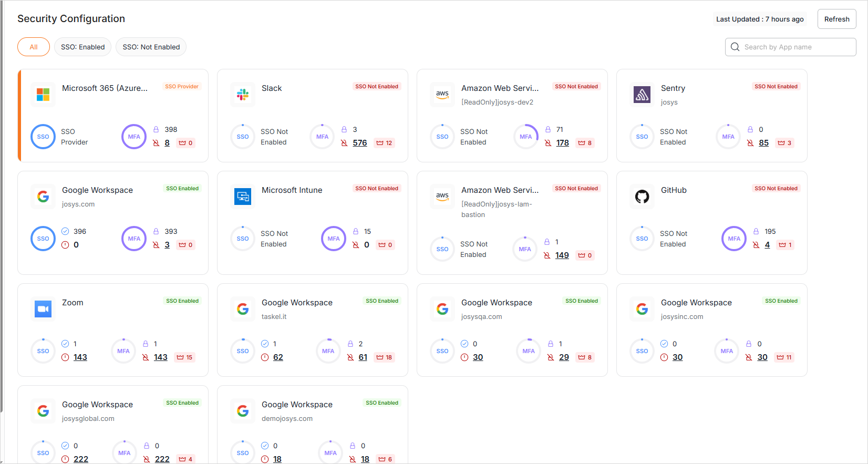Click MFA ring on Microsoft 365 card
Viewport: 868px width, 464px height.
pyautogui.click(x=134, y=137)
